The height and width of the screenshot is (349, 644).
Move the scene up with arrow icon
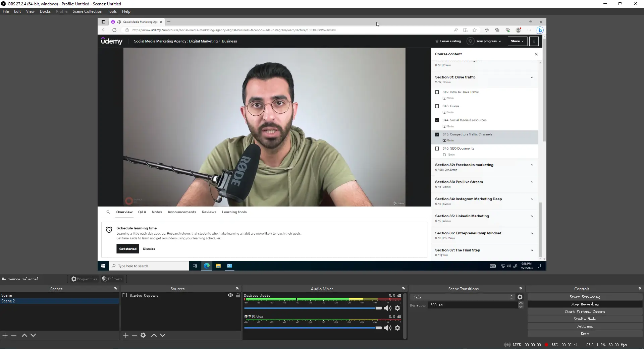(24, 335)
